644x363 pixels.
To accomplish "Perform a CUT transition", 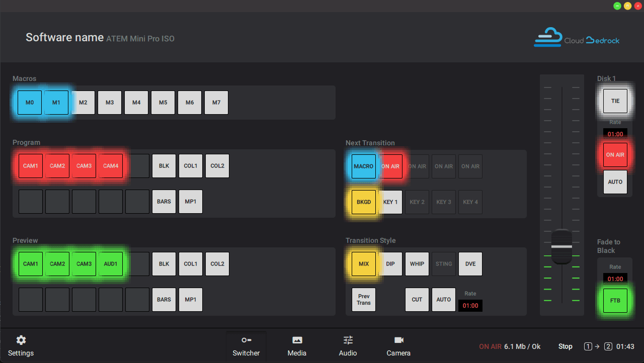I will click(417, 300).
